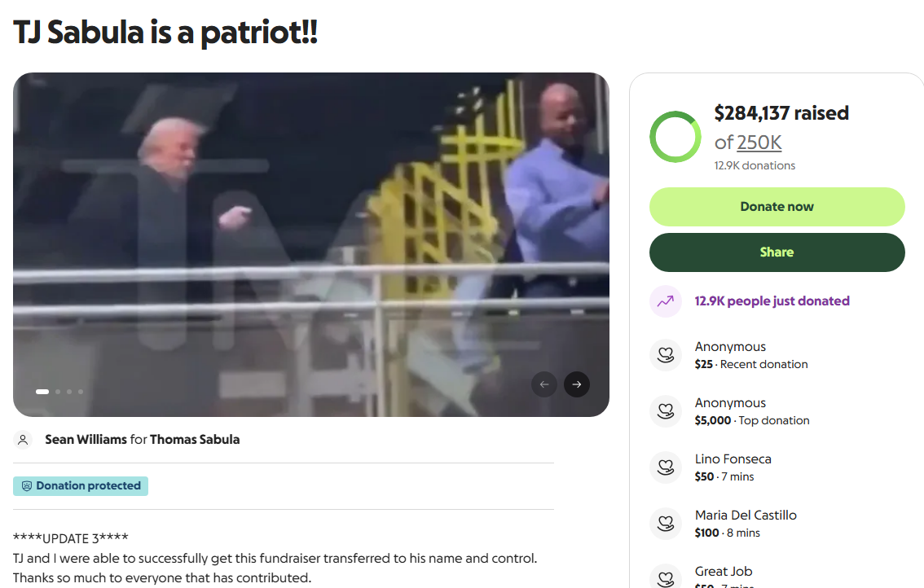Click the heart-hand icon beside Lino Fonseca
924x588 pixels.
tap(666, 467)
